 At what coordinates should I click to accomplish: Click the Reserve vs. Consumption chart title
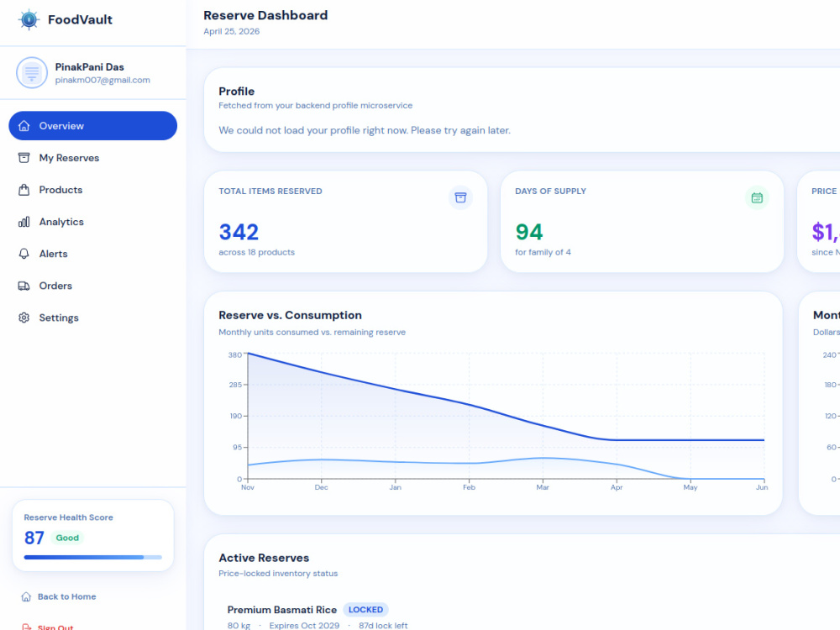pos(291,315)
